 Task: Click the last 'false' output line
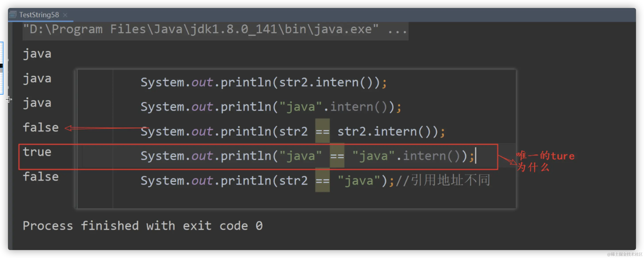[41, 177]
